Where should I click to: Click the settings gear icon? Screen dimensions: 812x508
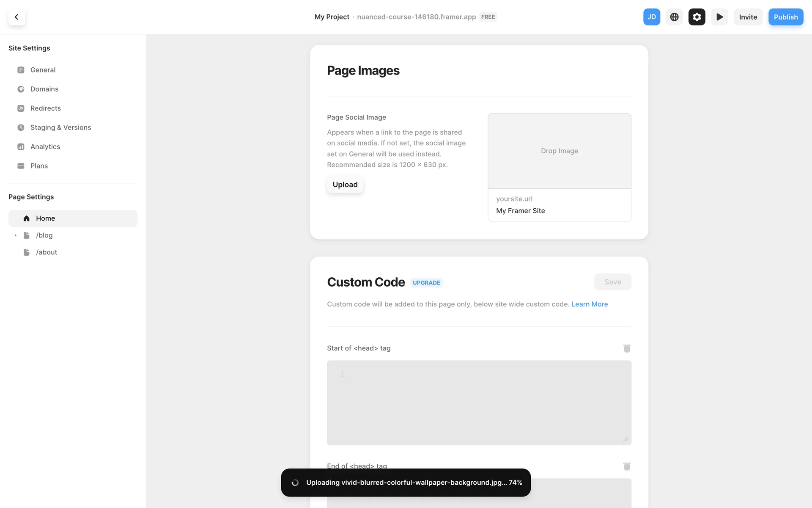click(697, 17)
